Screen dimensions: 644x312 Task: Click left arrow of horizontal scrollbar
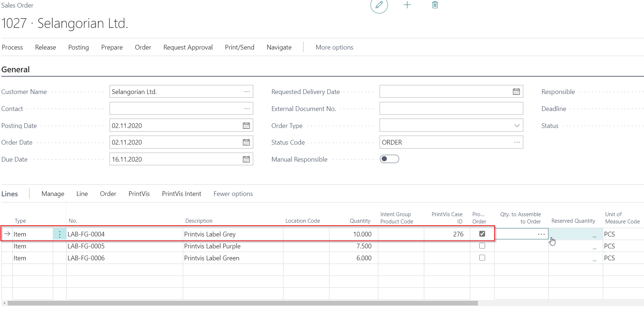click(x=4, y=303)
